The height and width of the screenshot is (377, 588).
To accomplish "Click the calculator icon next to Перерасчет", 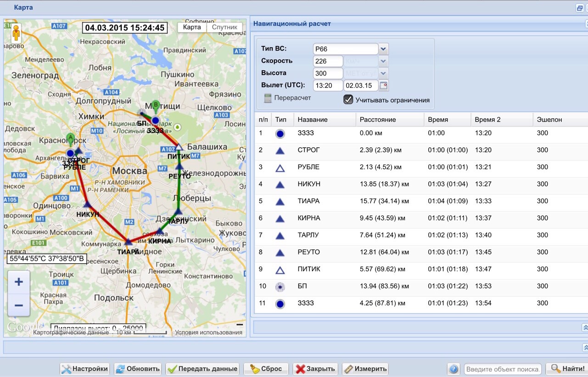I will [x=268, y=98].
